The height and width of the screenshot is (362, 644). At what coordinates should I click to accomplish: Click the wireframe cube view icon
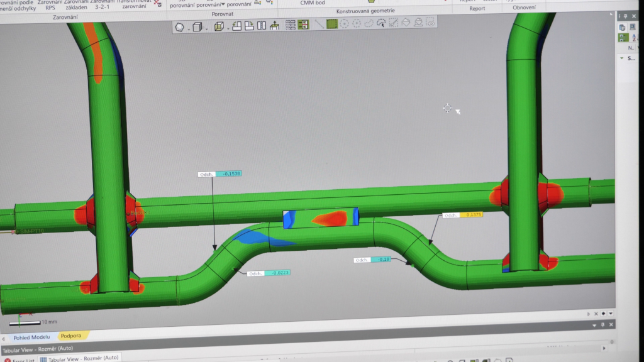tap(219, 26)
